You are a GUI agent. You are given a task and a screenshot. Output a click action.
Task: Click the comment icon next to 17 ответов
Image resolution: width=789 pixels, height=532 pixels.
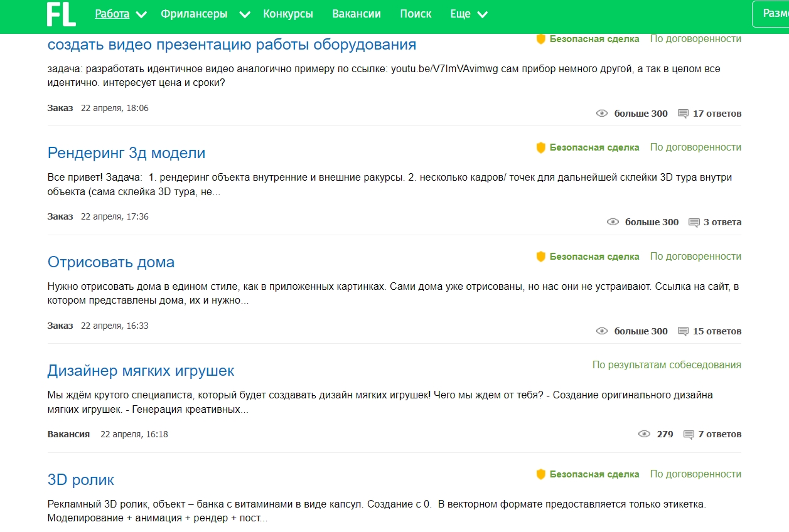point(683,114)
